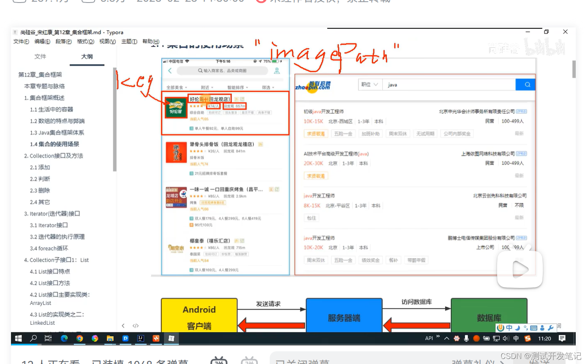Image resolution: width=588 pixels, height=364 pixels.
Task: Go to outline entry 1.1 生活中的容器
Action: [x=51, y=109]
